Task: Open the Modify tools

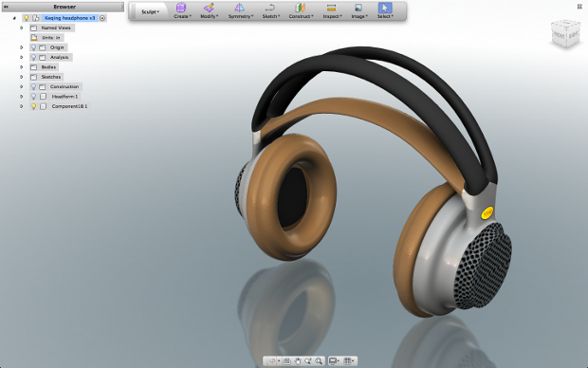Action: (209, 10)
